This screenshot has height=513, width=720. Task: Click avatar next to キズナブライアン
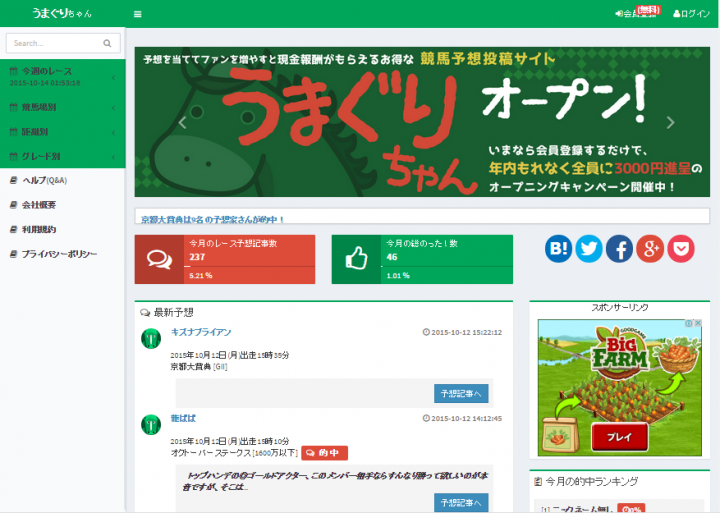click(x=151, y=339)
